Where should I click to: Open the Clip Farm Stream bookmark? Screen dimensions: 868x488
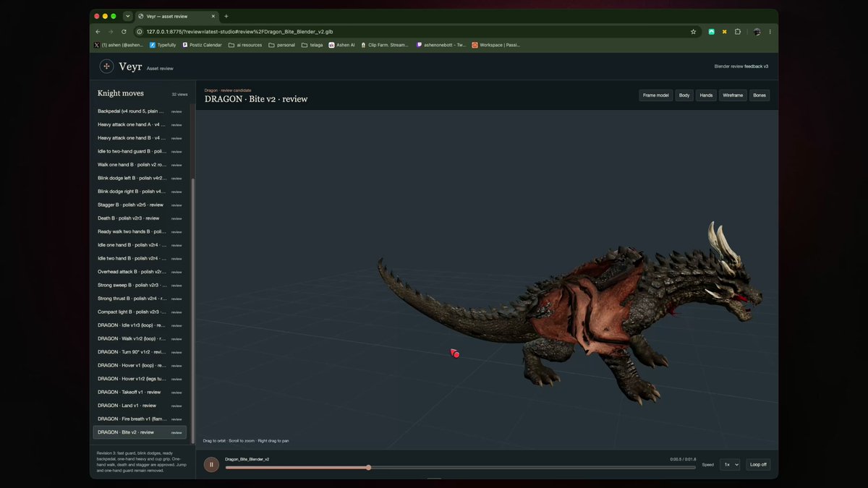385,45
